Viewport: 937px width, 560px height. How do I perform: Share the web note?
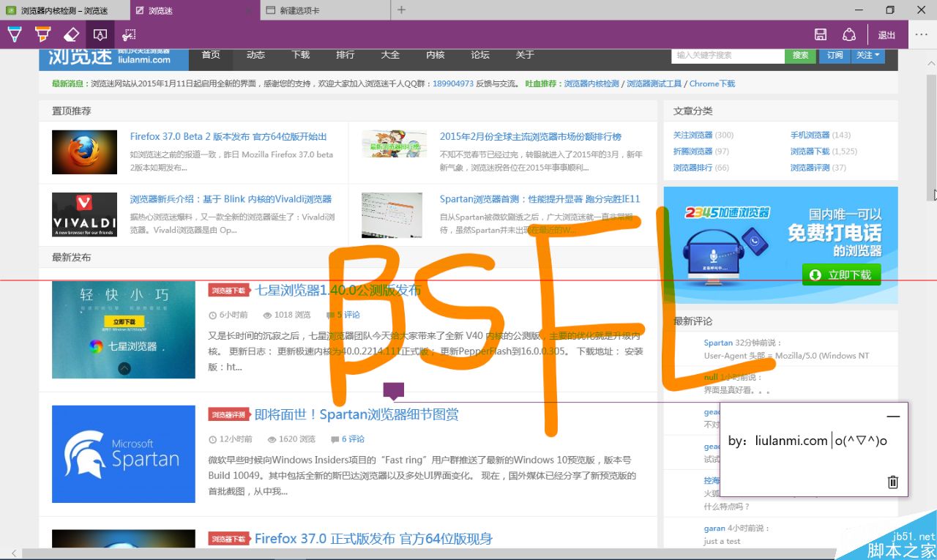point(849,34)
